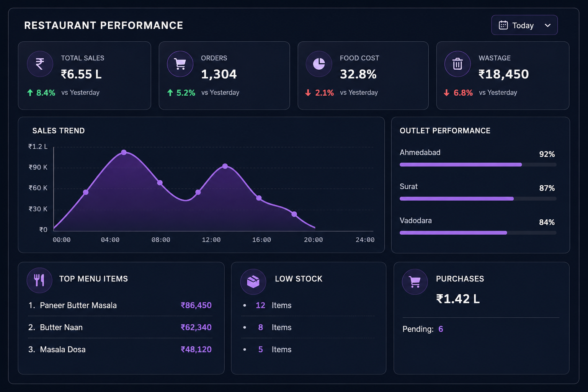The height and width of the screenshot is (392, 588).
Task: Open the 8 Items low stock row
Action: pyautogui.click(x=308, y=327)
